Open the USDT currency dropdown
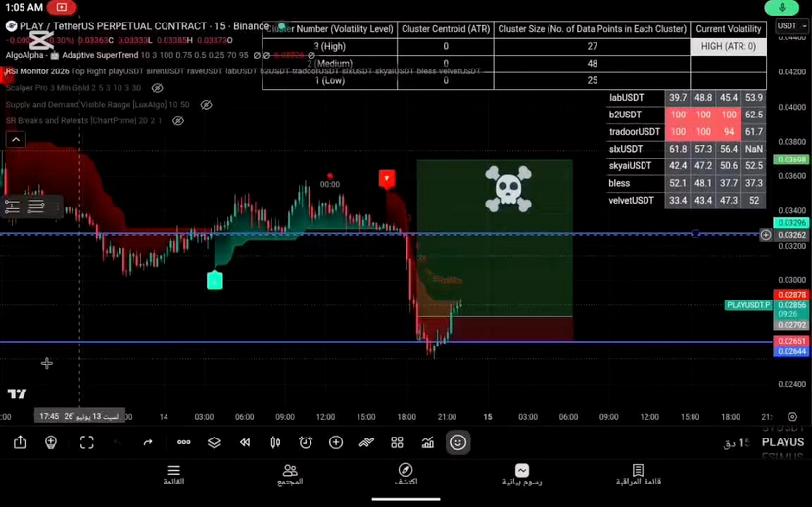This screenshot has width=812, height=507. tap(792, 25)
